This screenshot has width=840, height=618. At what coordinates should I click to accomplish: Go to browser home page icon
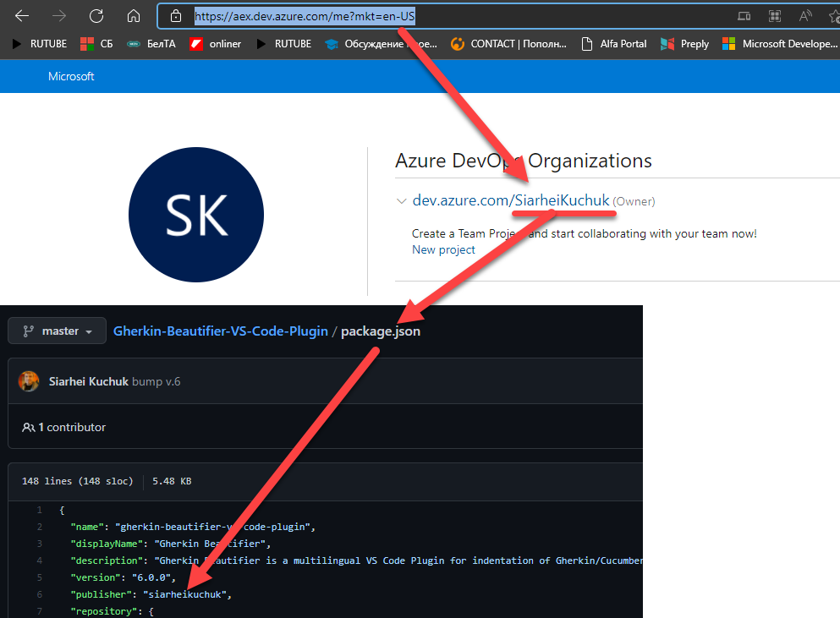tap(134, 16)
